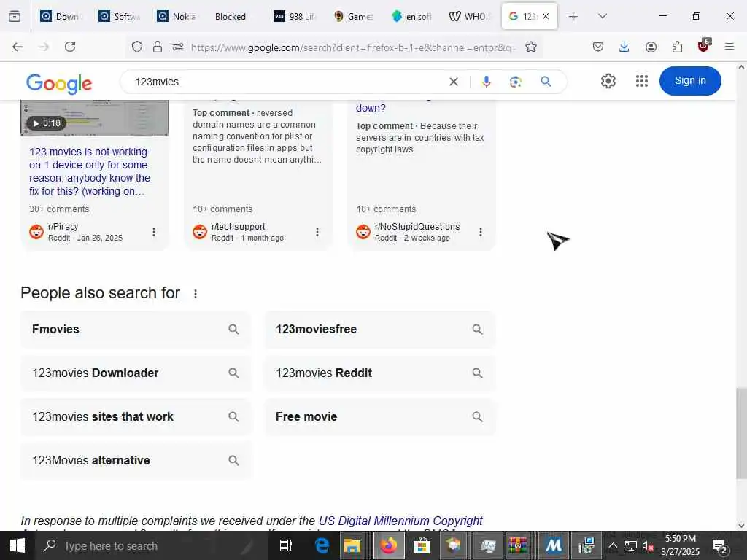Click the page vertical scrollbar thumb
This screenshot has height=560, width=747.
coord(741,433)
